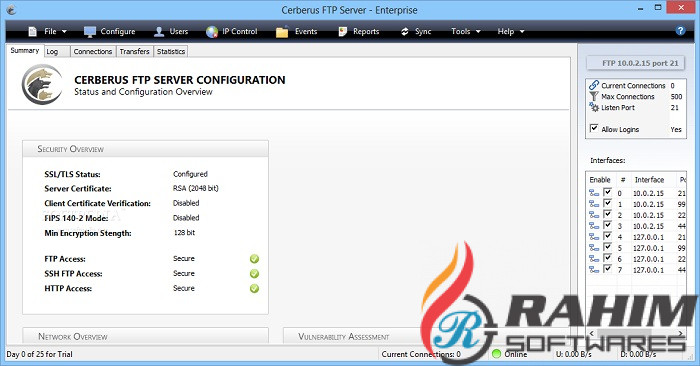Image resolution: width=700 pixels, height=366 pixels.
Task: Click the RSA (2048 bit) certificate value
Action: [196, 188]
